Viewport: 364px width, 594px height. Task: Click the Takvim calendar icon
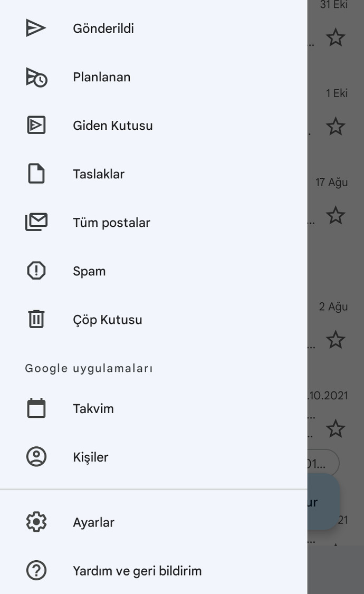click(x=36, y=408)
